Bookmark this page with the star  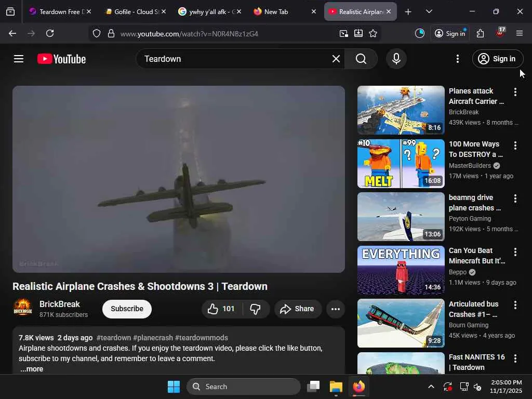[373, 33]
